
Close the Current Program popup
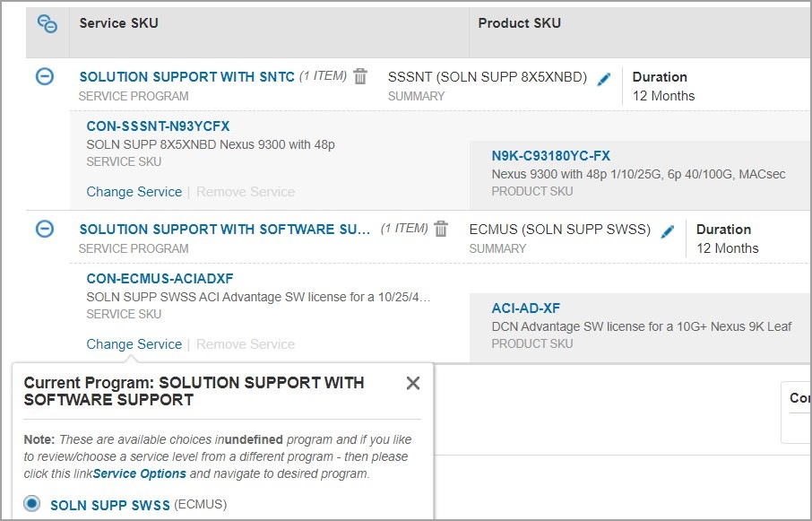coord(412,383)
